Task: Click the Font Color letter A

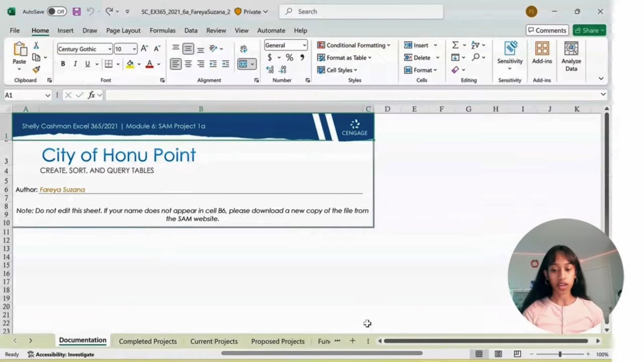Action: (x=149, y=64)
